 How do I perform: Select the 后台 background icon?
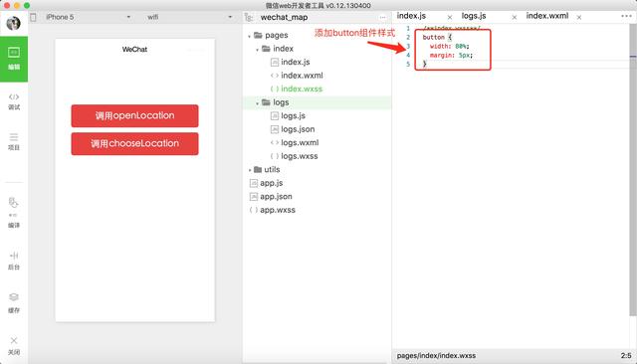pos(14,261)
